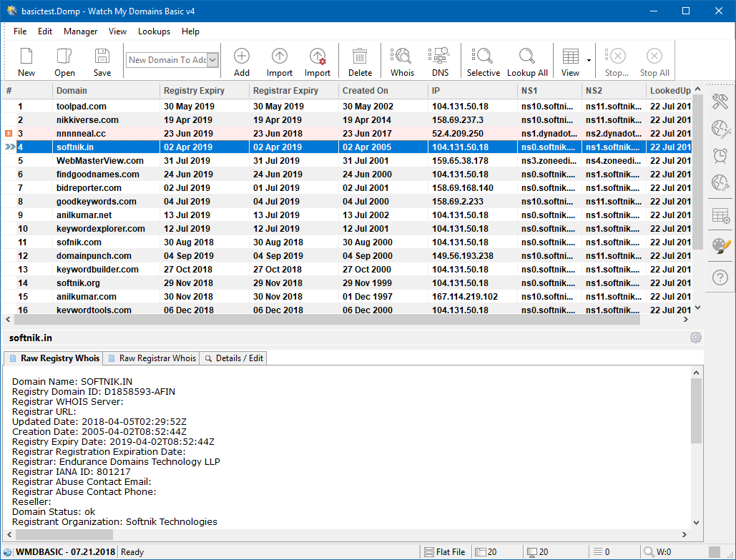Click the sidebar alarm clock icon
This screenshot has height=560, width=736.
click(x=720, y=155)
